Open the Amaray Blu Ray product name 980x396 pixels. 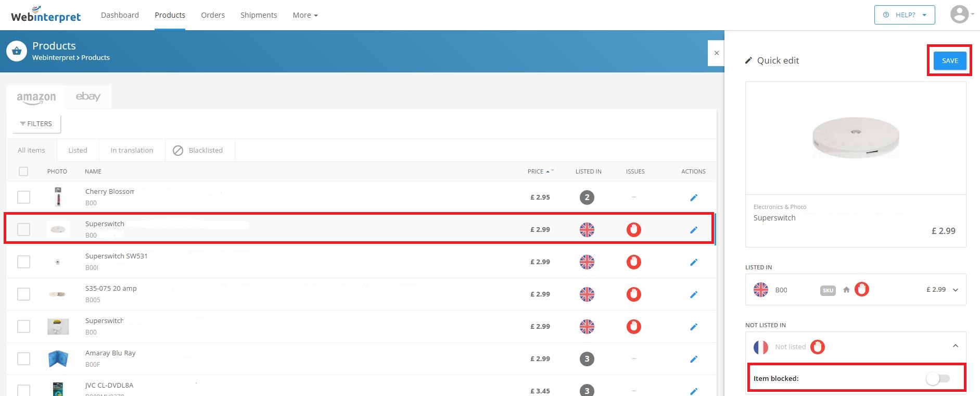click(x=110, y=353)
